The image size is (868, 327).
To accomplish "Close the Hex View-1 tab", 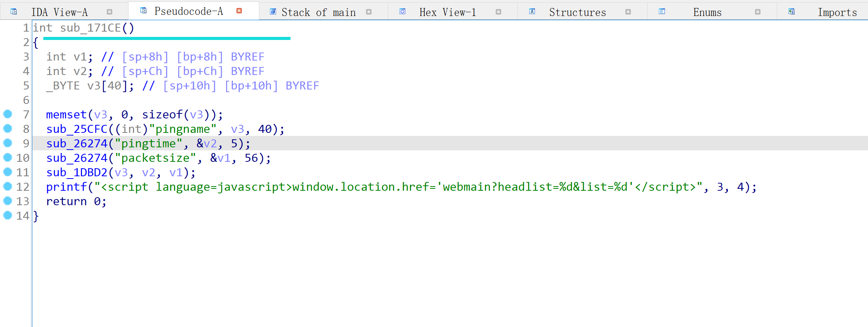I will (x=498, y=12).
